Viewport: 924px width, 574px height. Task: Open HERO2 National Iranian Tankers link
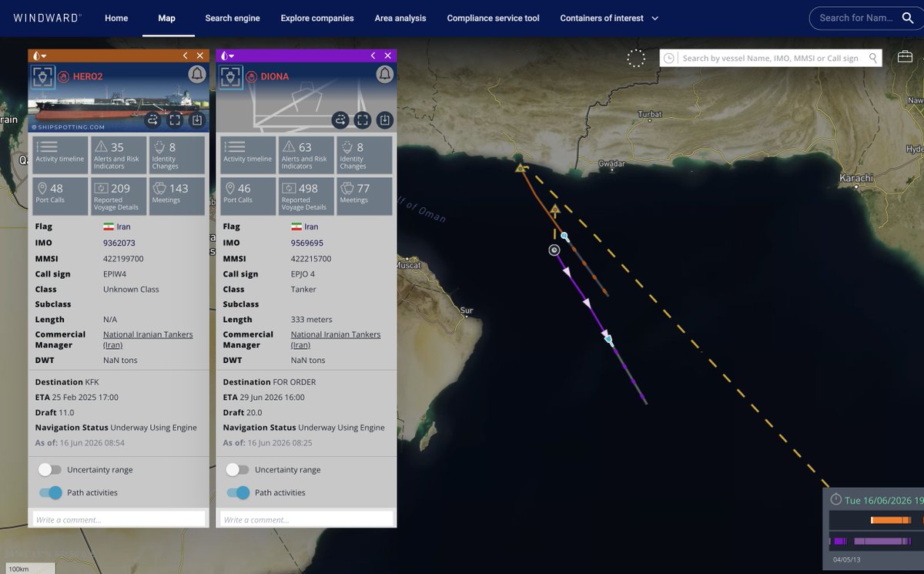pyautogui.click(x=148, y=340)
